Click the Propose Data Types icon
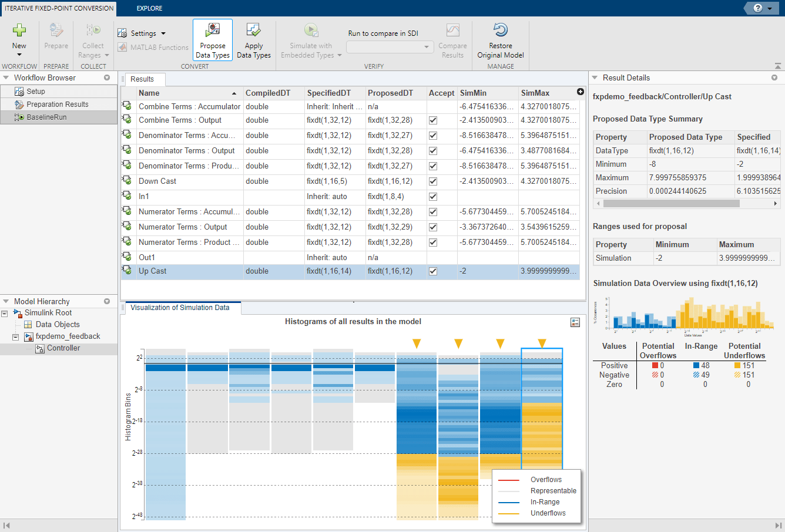Viewport: 785px width, 532px height. [213, 31]
